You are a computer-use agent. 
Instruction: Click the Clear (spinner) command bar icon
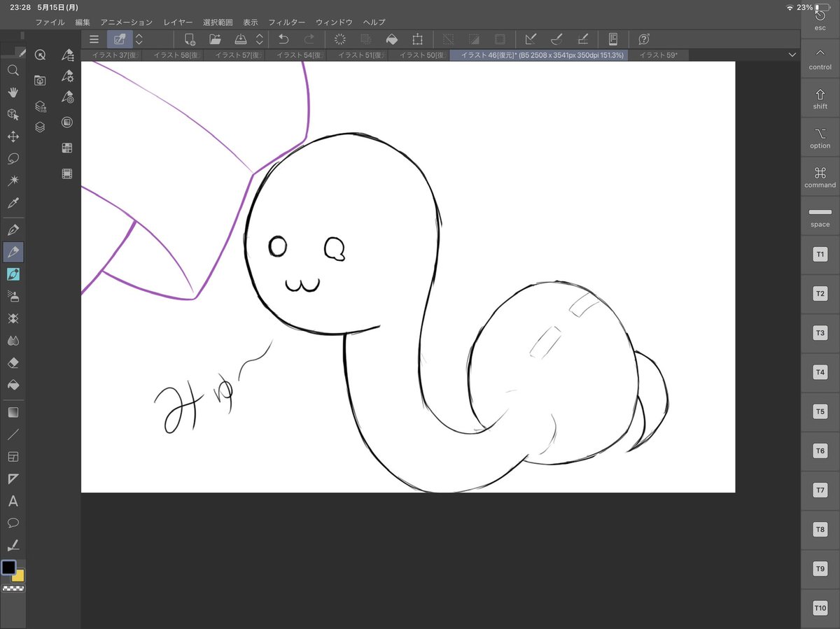click(340, 39)
